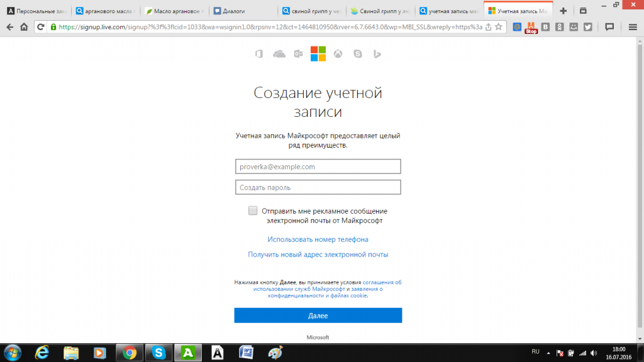Click inside the proverka@example.com email field
Viewport: 644px width, 362px height.
point(318,166)
